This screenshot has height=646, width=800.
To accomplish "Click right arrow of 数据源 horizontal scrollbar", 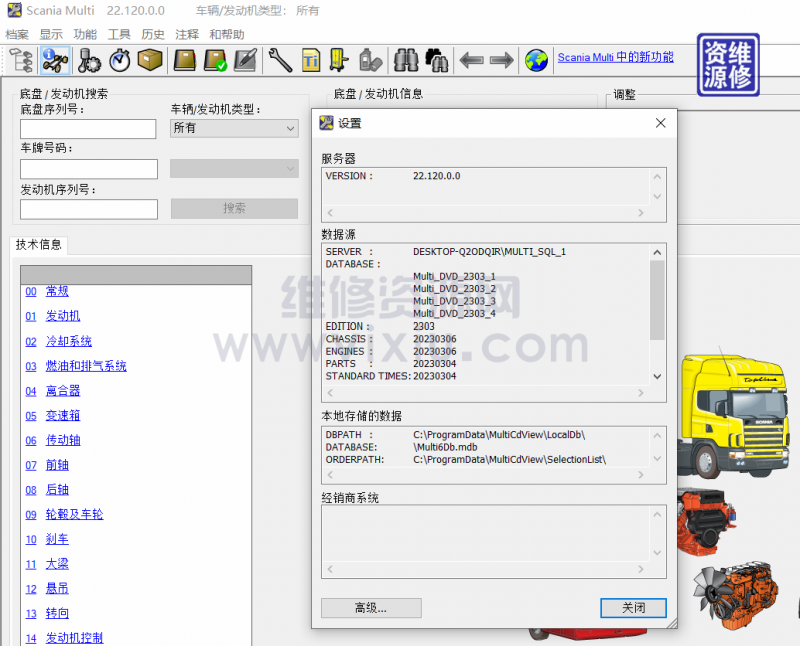I will pos(641,393).
